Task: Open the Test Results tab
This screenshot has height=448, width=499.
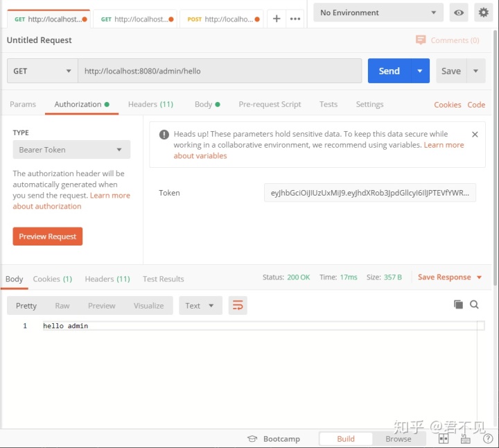Action: pyautogui.click(x=164, y=279)
